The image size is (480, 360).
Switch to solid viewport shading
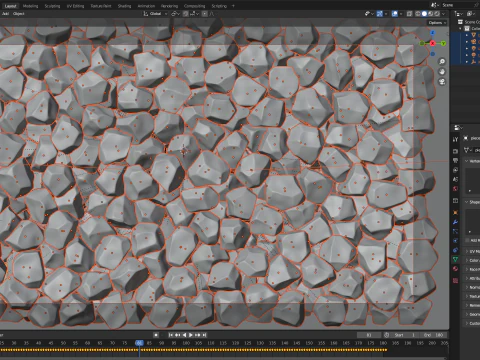tap(424, 14)
